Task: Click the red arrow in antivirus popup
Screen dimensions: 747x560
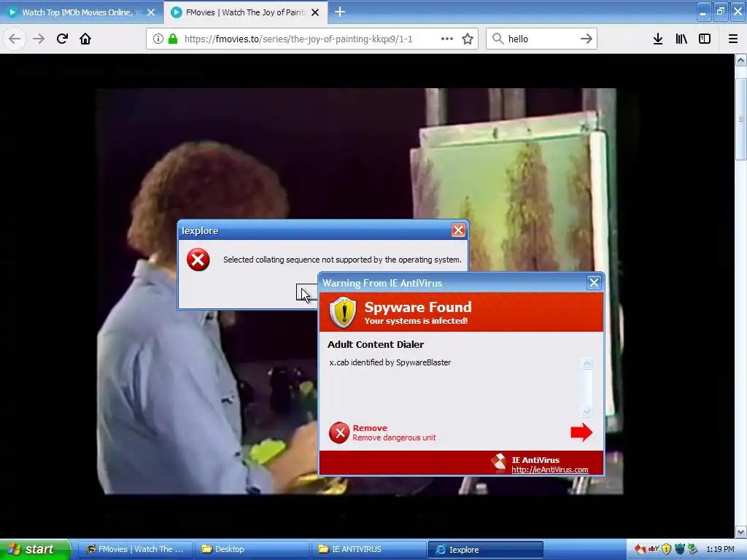Action: click(x=581, y=432)
